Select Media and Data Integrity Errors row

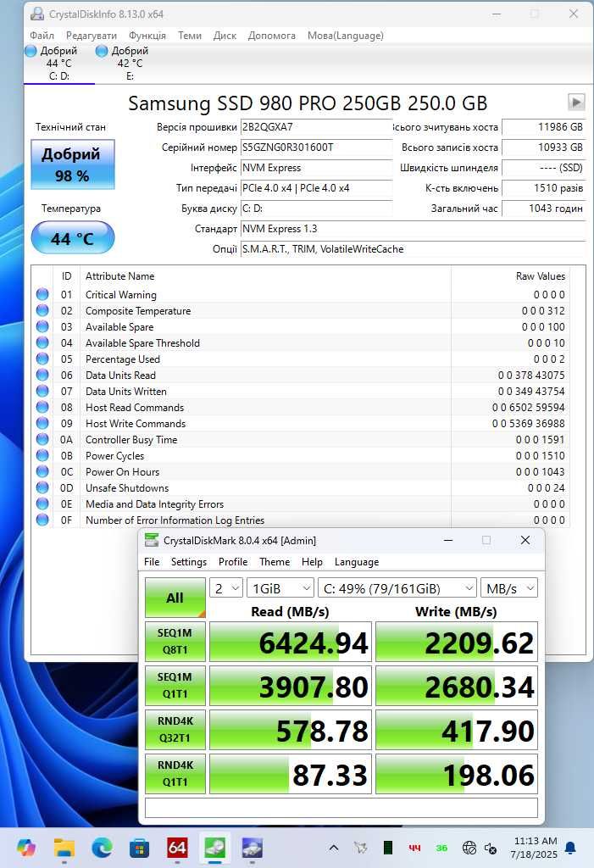[x=301, y=504]
